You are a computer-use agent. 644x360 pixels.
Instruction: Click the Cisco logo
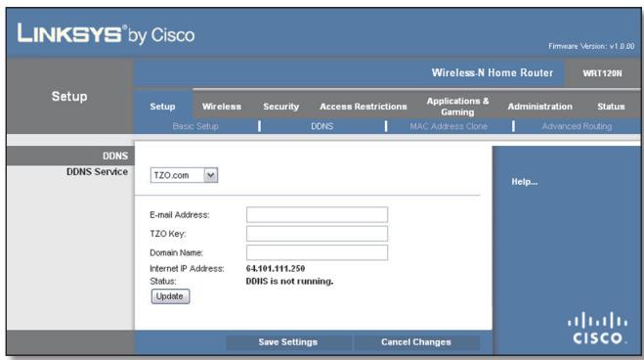pos(598,328)
